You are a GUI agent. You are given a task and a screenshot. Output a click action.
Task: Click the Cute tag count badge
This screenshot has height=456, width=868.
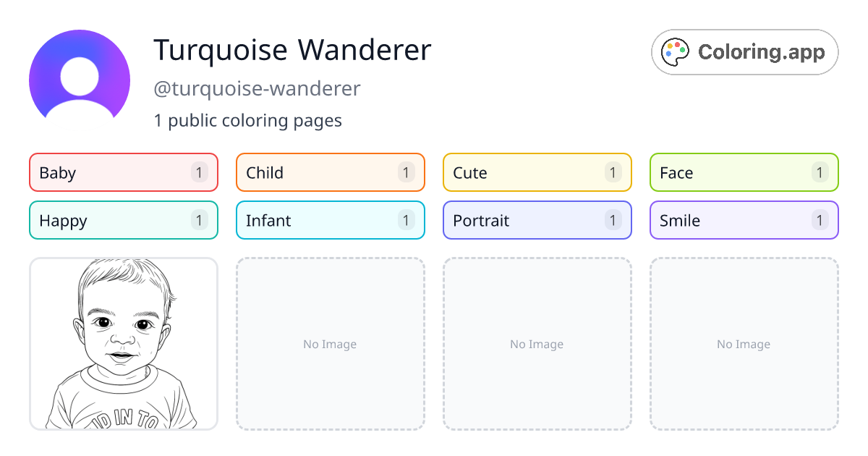pyautogui.click(x=613, y=172)
